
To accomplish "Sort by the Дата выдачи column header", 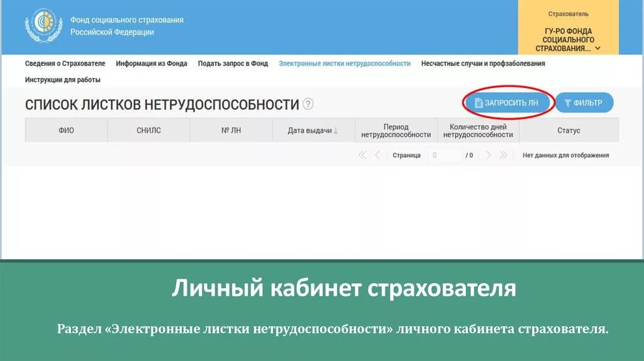I will click(314, 130).
